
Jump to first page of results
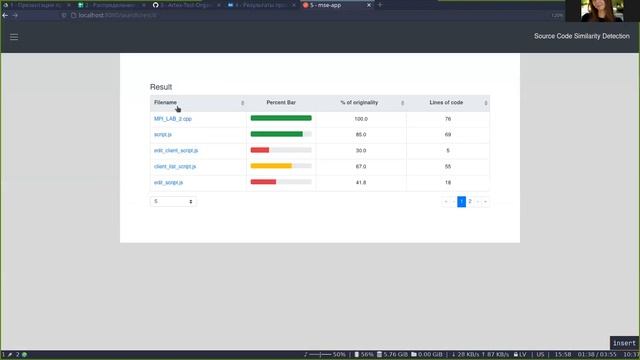[x=446, y=202]
